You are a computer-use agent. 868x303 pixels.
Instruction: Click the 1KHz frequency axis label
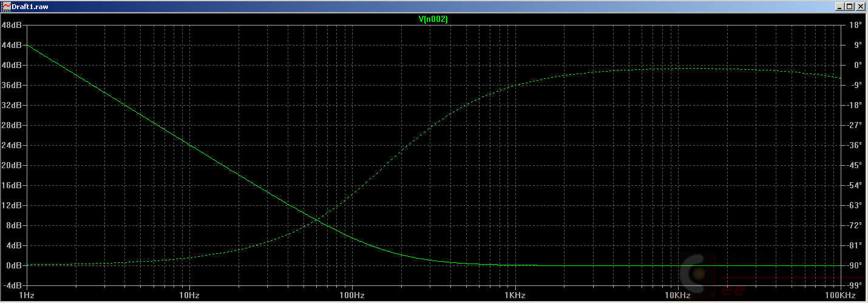pos(515,295)
